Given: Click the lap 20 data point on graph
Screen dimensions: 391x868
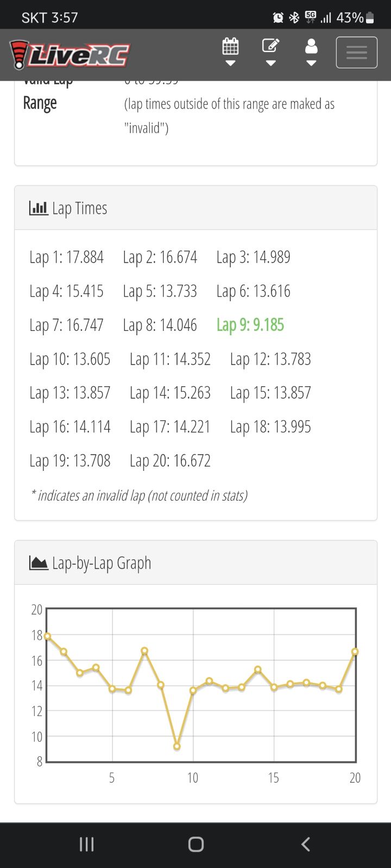Looking at the screenshot, I should tap(355, 652).
